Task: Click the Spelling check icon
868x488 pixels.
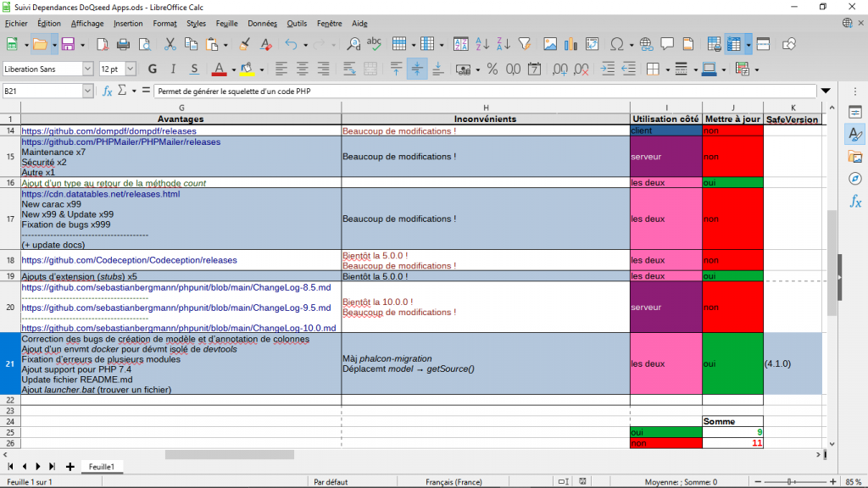Action: (x=374, y=44)
